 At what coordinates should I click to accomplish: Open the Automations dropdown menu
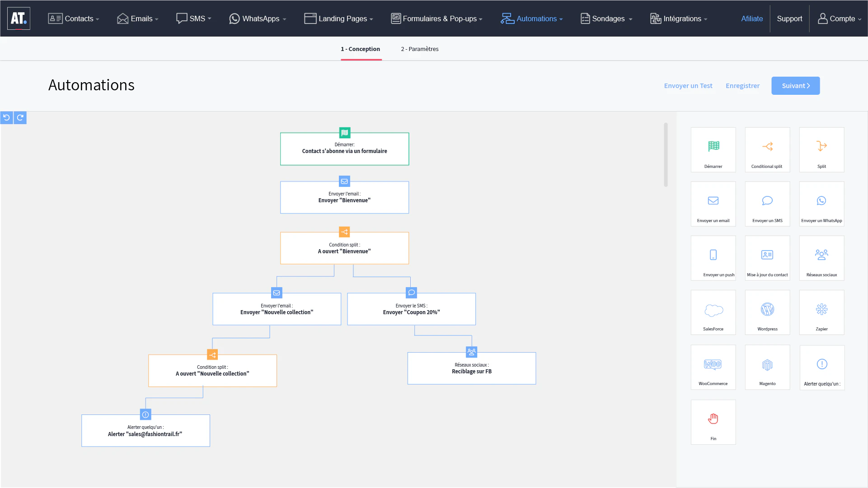(532, 19)
